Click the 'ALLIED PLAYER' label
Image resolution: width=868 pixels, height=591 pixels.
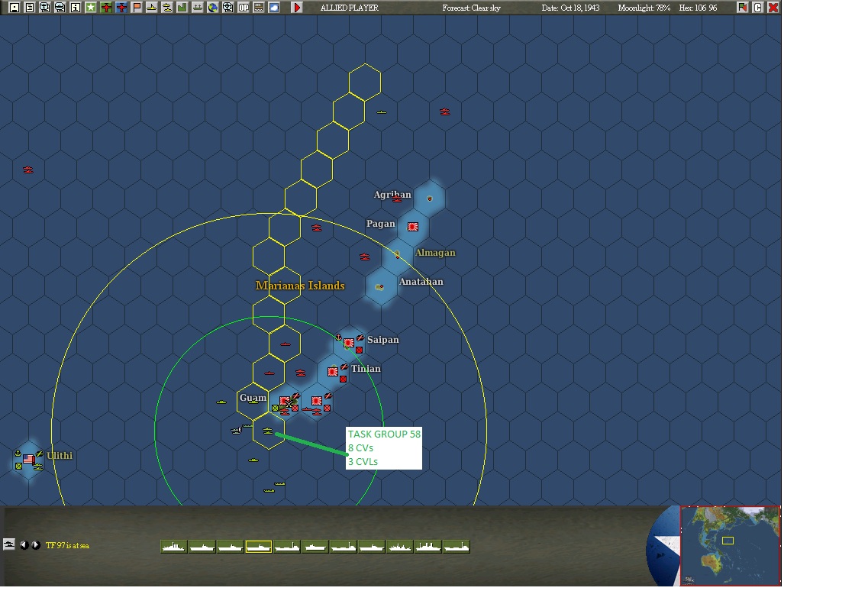[x=350, y=8]
